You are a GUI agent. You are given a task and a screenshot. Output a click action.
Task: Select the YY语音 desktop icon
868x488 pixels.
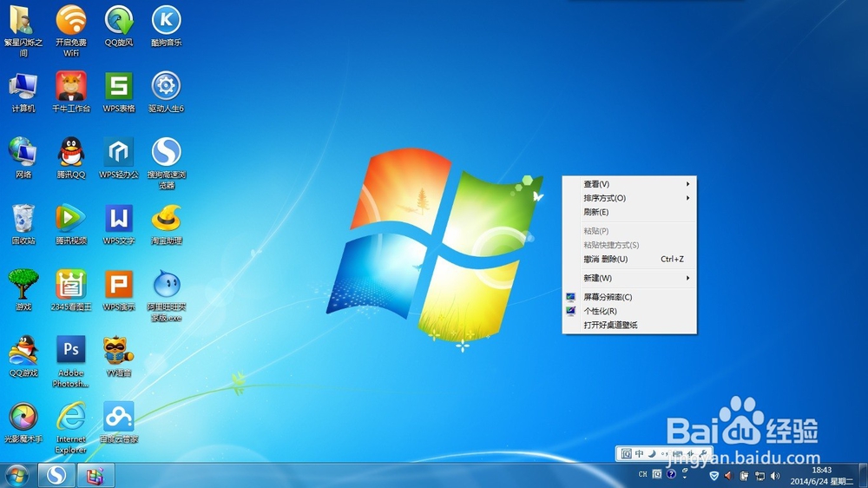[x=119, y=350]
